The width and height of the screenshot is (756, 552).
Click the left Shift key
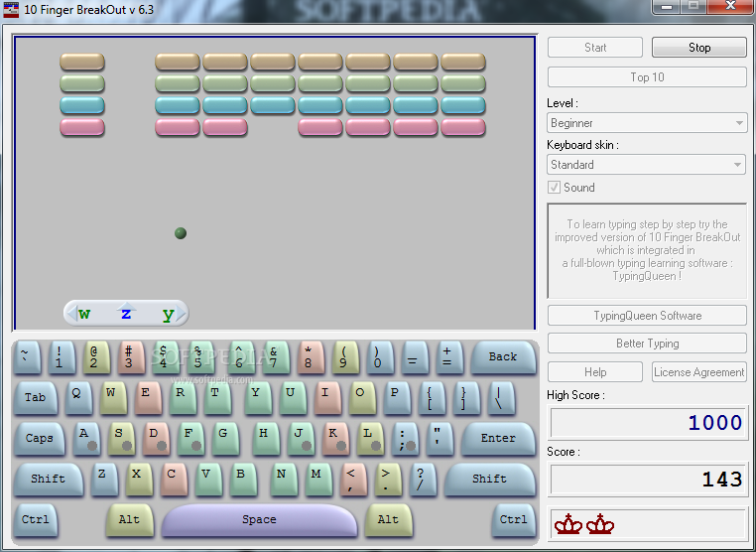click(48, 479)
